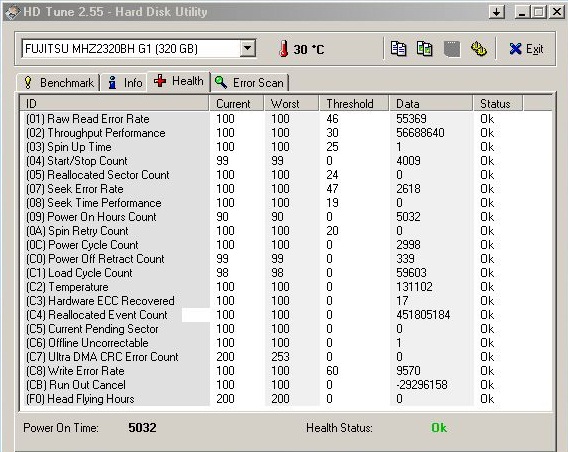The image size is (568, 452).
Task: Click the ID column header
Action: point(114,104)
